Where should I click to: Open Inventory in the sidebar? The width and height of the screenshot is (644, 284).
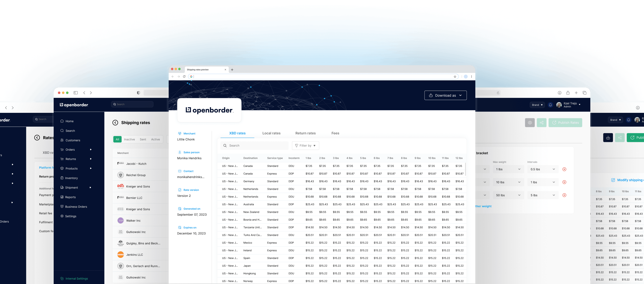(69, 178)
